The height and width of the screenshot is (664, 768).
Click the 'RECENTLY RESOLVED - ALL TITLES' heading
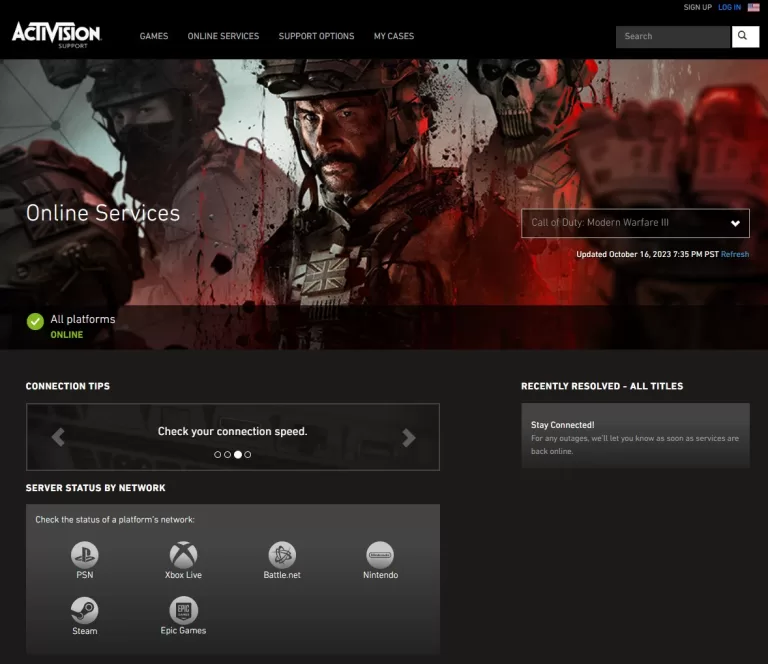point(602,386)
